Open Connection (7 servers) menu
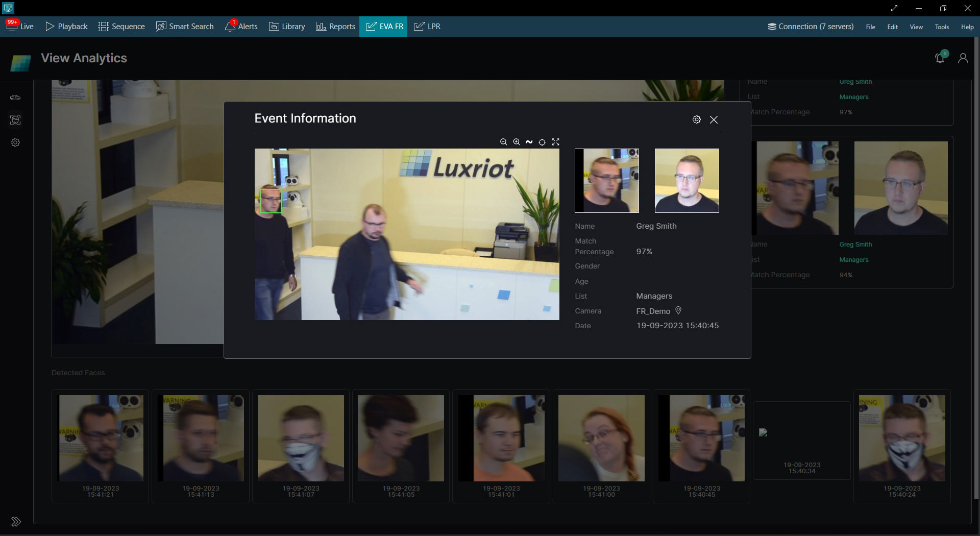The height and width of the screenshot is (536, 980). (x=811, y=27)
